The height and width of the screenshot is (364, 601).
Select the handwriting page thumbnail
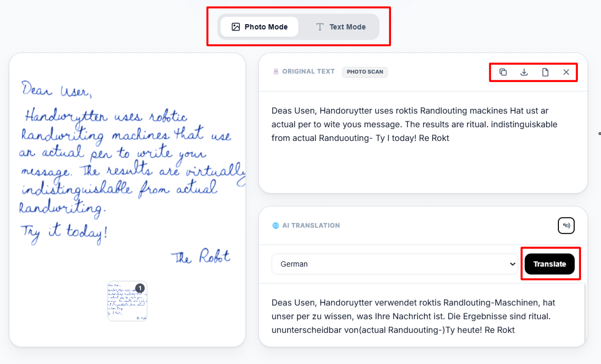click(x=127, y=301)
